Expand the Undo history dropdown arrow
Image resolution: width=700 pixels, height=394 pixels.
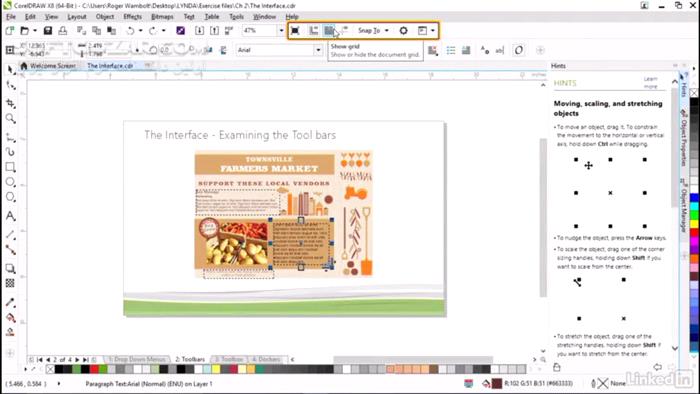pyautogui.click(x=141, y=30)
